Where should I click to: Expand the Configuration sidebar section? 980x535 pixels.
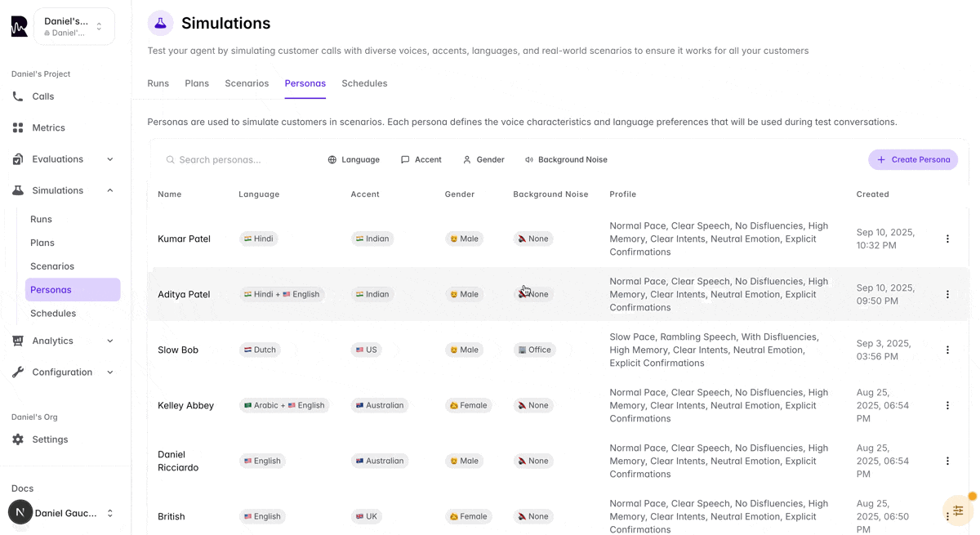(110, 372)
